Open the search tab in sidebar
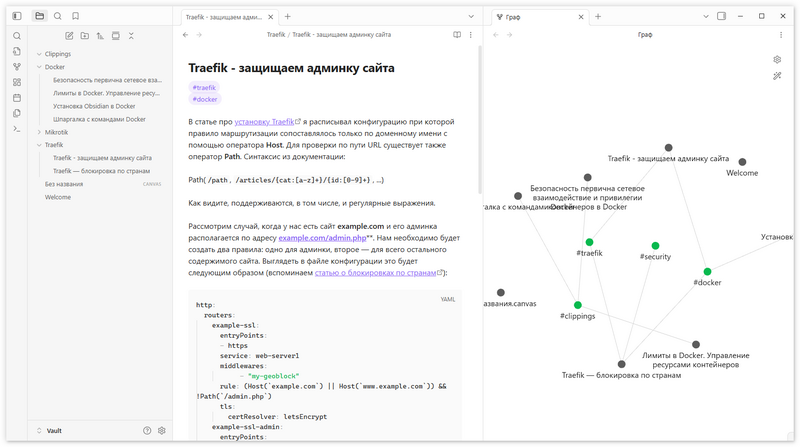 tap(58, 16)
